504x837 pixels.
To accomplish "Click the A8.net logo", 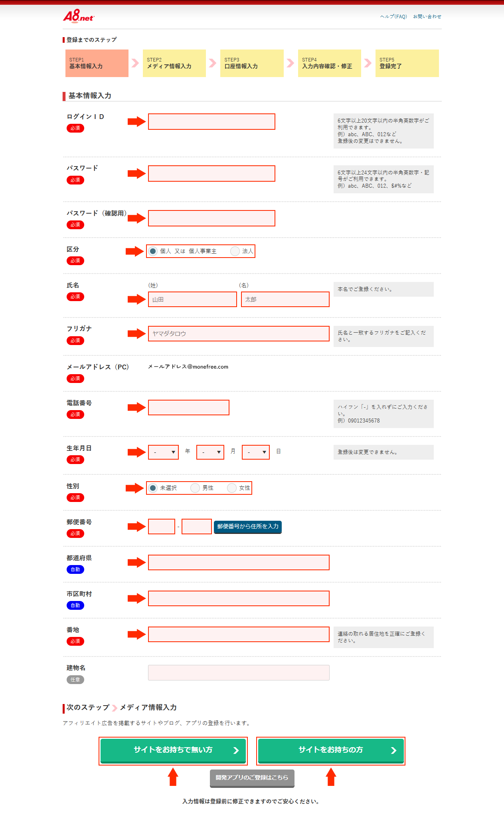I will tap(77, 17).
